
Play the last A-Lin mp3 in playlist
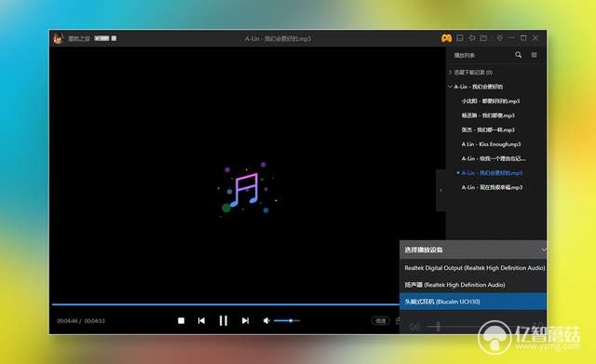(492, 187)
